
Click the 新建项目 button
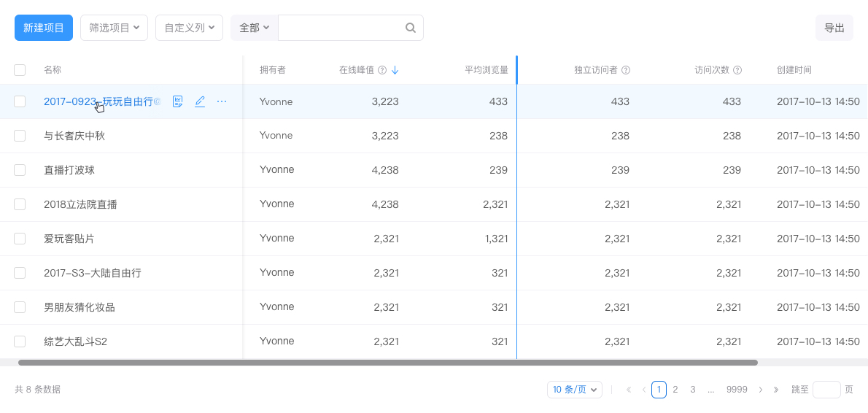(44, 28)
